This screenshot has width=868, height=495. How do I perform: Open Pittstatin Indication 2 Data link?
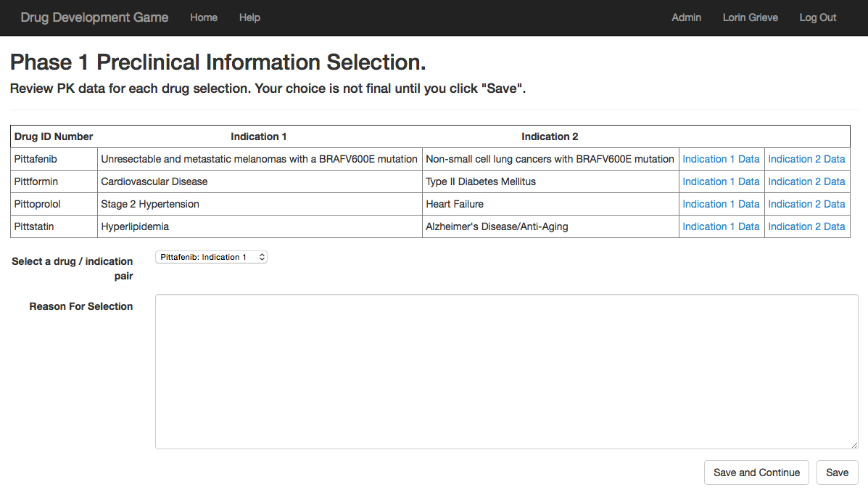point(806,226)
